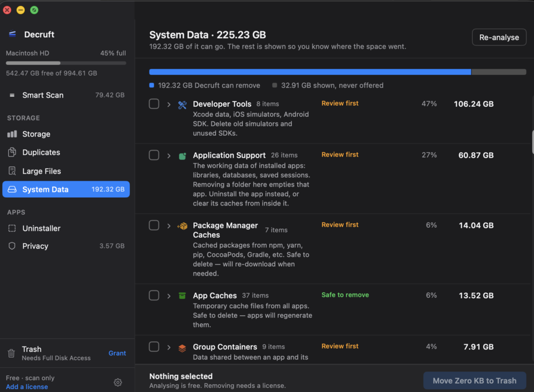
Task: Click the Privacy shield icon
Action: (x=12, y=246)
